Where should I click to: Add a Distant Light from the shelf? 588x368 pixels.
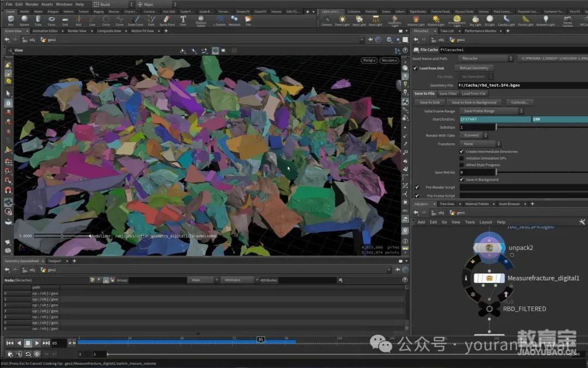(436, 21)
